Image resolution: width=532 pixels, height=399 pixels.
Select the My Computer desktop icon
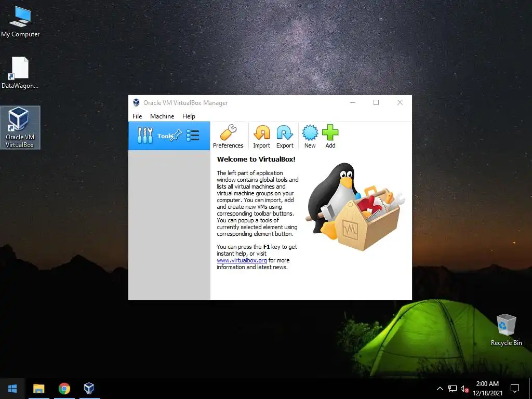pos(20,21)
